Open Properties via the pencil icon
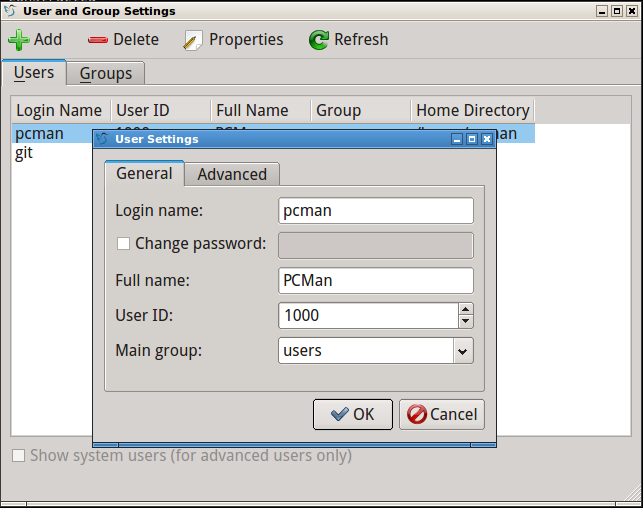643x508 pixels. 192,40
